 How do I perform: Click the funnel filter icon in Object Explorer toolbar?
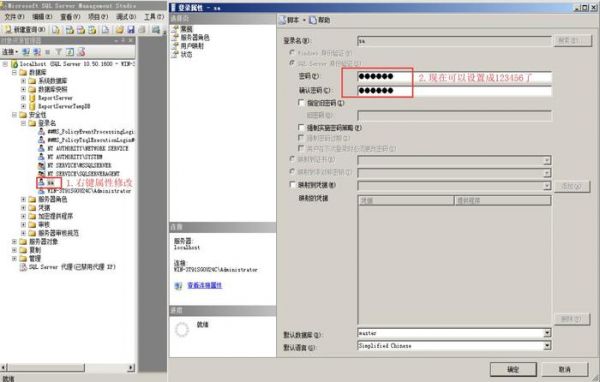coord(59,52)
